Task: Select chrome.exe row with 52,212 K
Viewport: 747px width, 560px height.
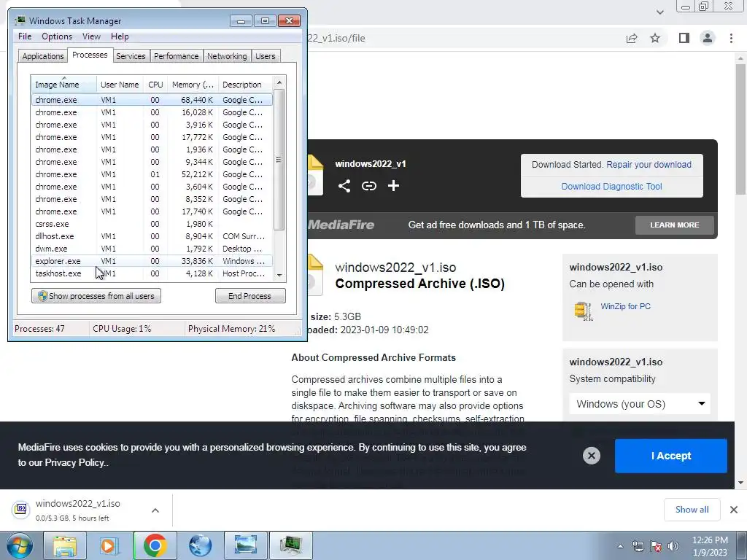Action: (x=152, y=174)
